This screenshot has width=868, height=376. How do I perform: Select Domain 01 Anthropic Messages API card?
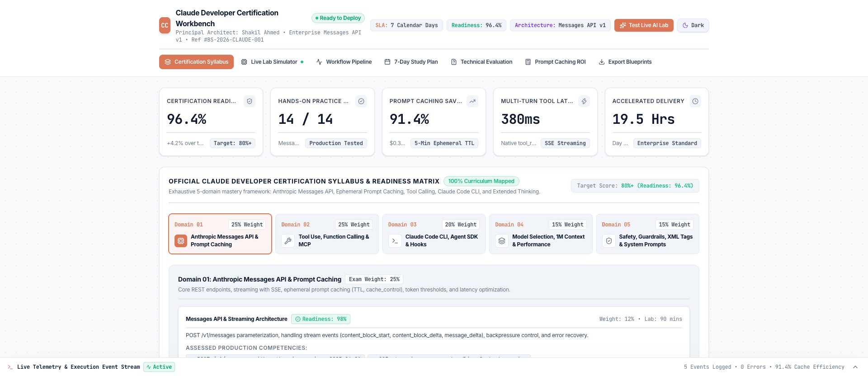click(220, 234)
